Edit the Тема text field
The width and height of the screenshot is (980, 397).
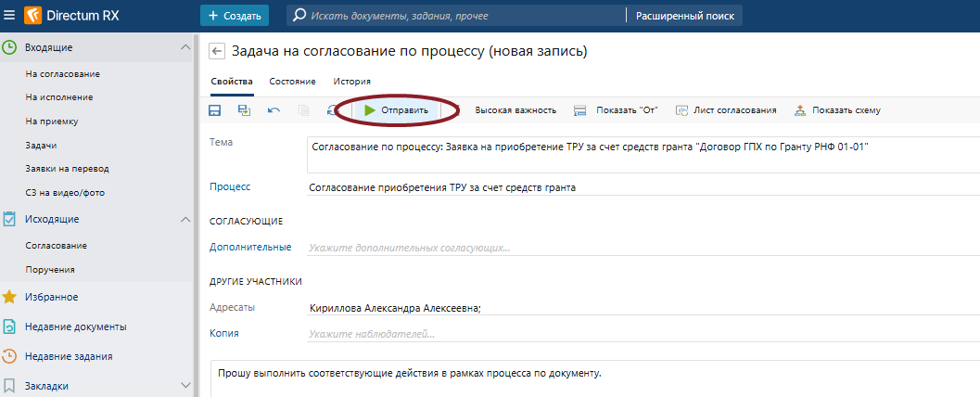click(x=643, y=155)
